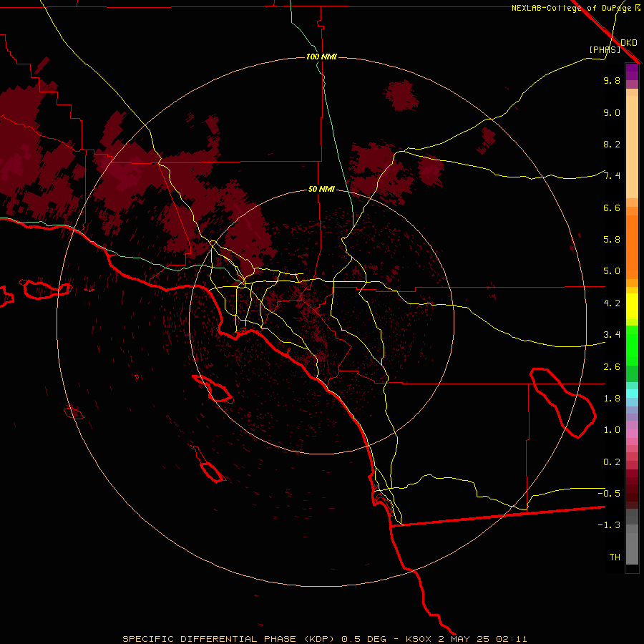Click the 8.2 scale value

coord(612,144)
